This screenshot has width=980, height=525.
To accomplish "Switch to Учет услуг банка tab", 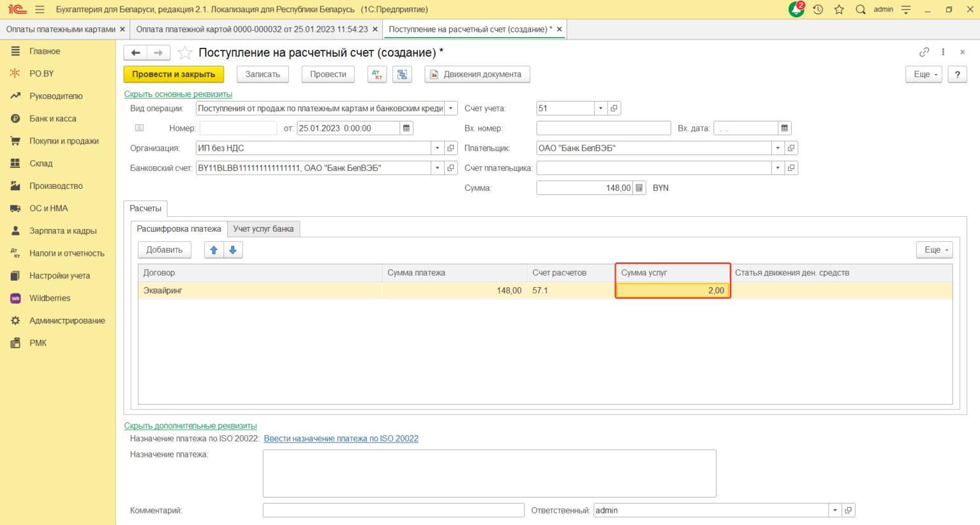I will pyautogui.click(x=264, y=229).
